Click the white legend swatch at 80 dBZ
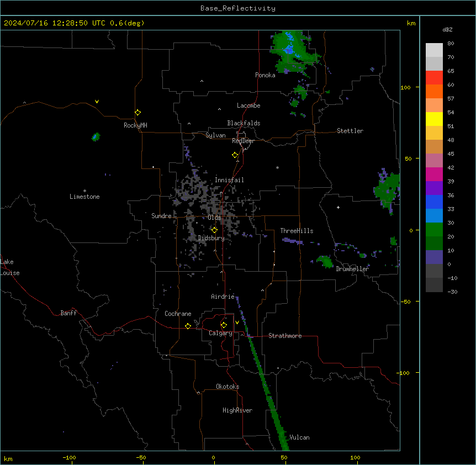This screenshot has height=465, width=476. 434,50
